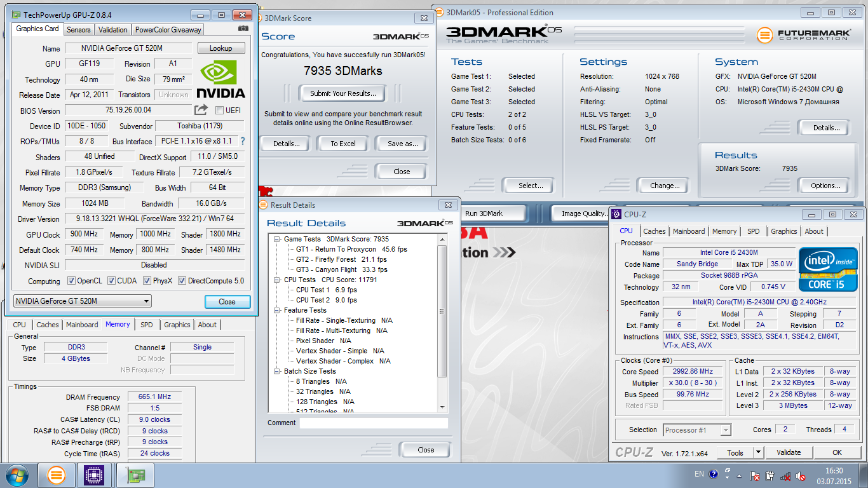
Task: Click the NVIDIA logo in GPU-Z
Action: 220,79
